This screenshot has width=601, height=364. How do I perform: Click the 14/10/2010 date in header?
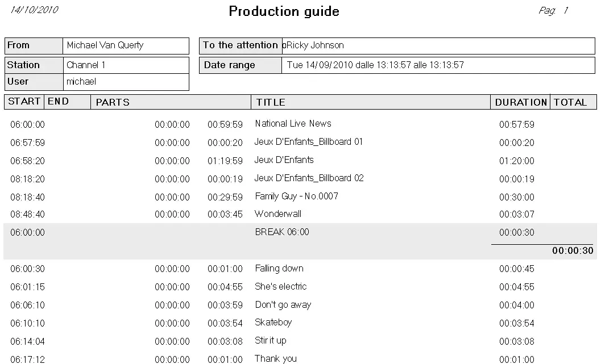(x=34, y=10)
